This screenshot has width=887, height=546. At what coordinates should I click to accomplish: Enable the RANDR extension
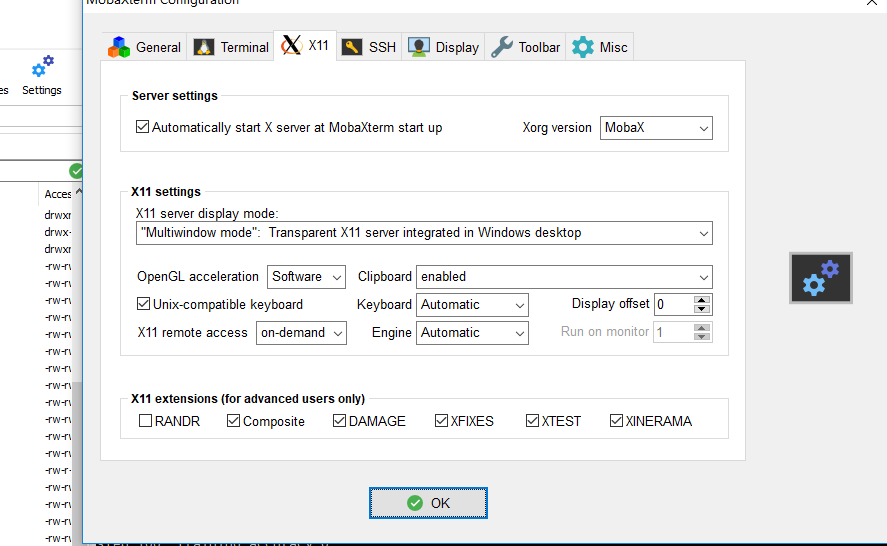pyautogui.click(x=145, y=420)
